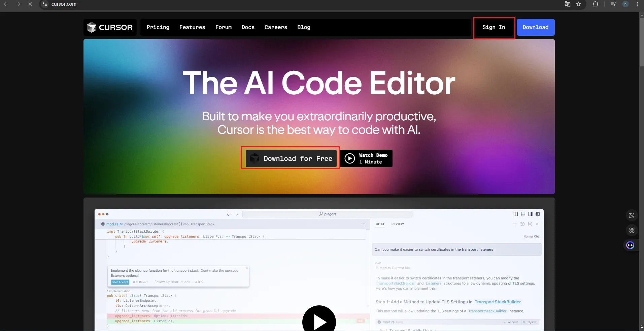Open the Pricing page
644x331 pixels.
pos(158,27)
